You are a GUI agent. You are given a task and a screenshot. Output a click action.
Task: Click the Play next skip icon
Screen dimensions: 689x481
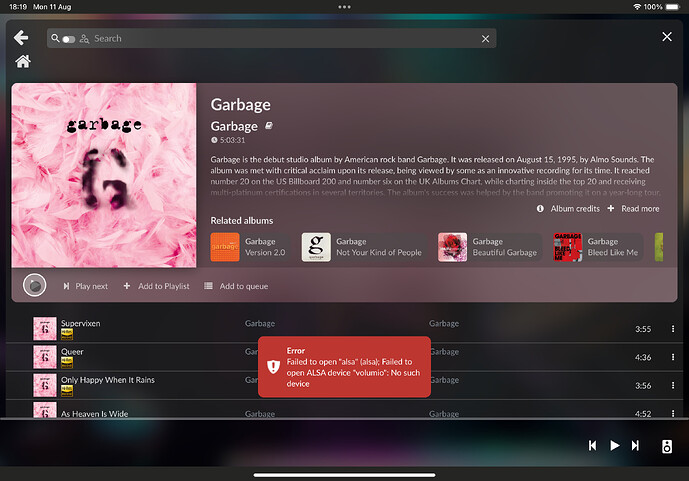tap(66, 286)
